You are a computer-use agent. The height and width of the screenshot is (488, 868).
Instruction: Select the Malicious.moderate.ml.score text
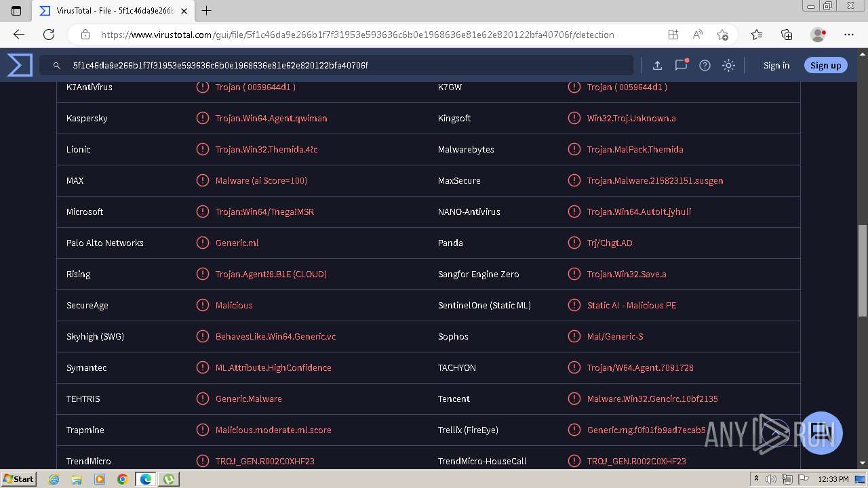coord(273,430)
